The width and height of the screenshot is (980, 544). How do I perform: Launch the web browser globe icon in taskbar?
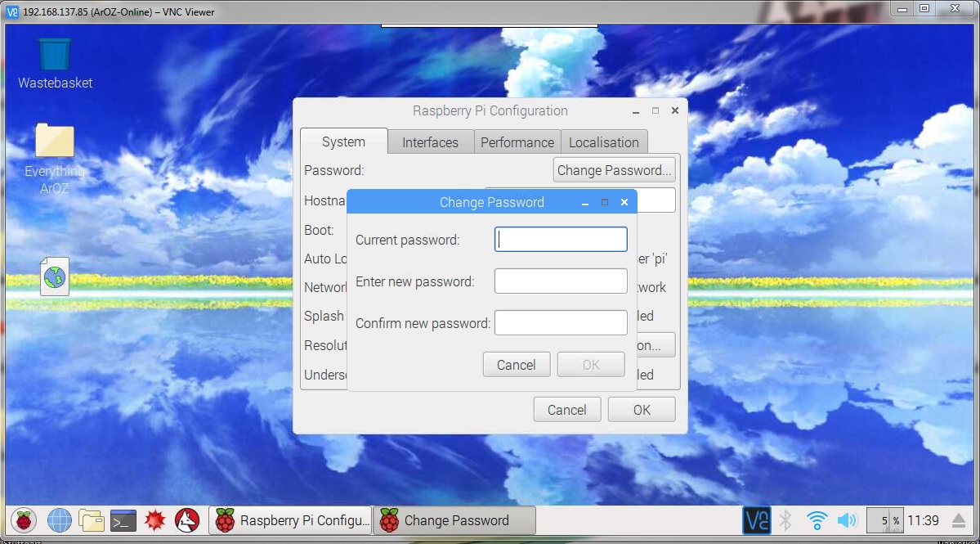60,520
